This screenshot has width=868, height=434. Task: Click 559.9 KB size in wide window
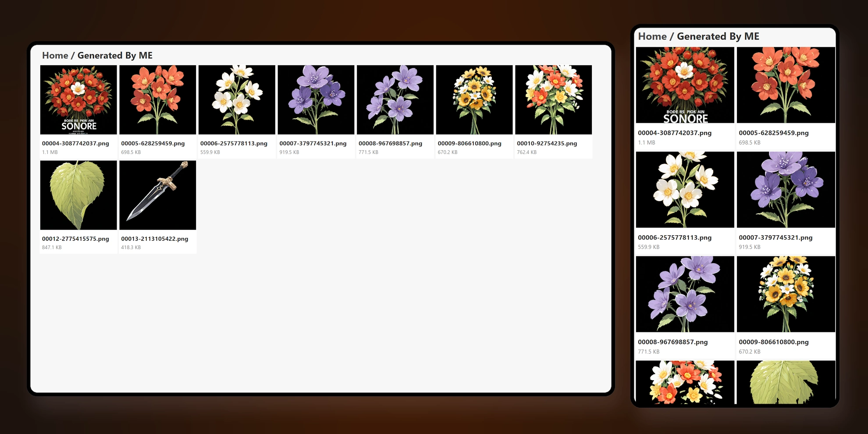coord(210,152)
